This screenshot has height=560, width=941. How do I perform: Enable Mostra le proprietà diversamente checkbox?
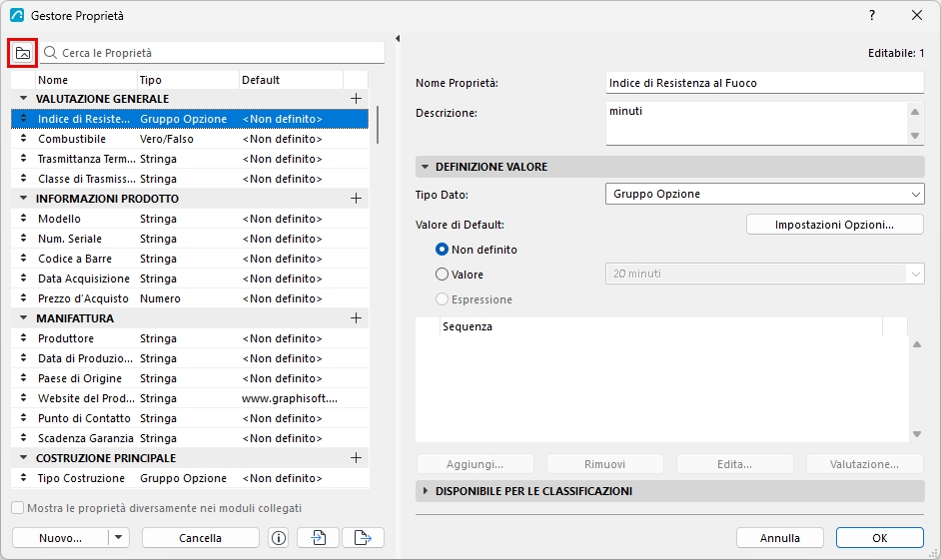(18, 508)
